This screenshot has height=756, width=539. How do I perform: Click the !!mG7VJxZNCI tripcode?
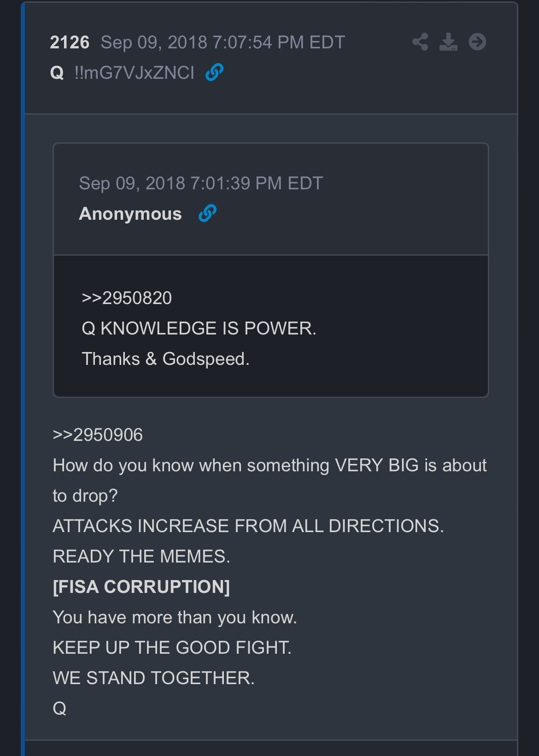[134, 73]
